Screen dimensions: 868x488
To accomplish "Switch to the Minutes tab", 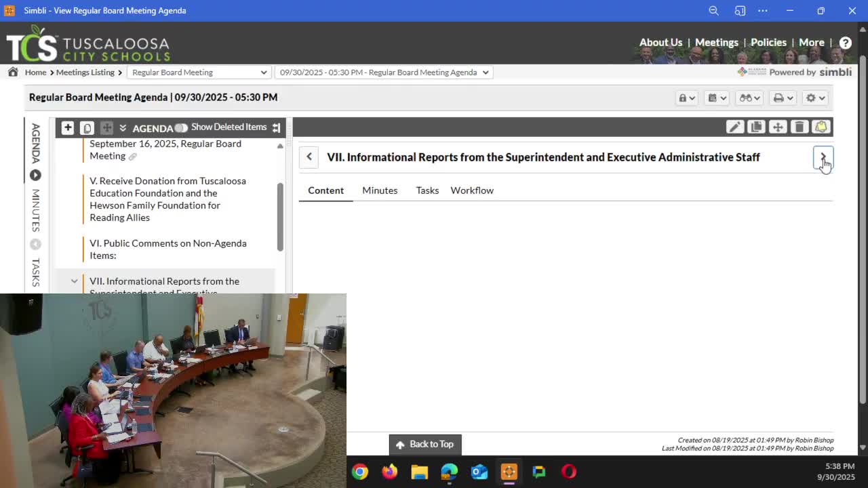I will pyautogui.click(x=380, y=190).
